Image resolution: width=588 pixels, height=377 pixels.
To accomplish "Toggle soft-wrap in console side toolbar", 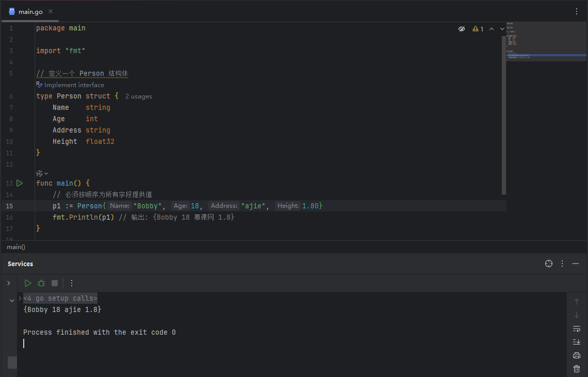I will click(576, 329).
